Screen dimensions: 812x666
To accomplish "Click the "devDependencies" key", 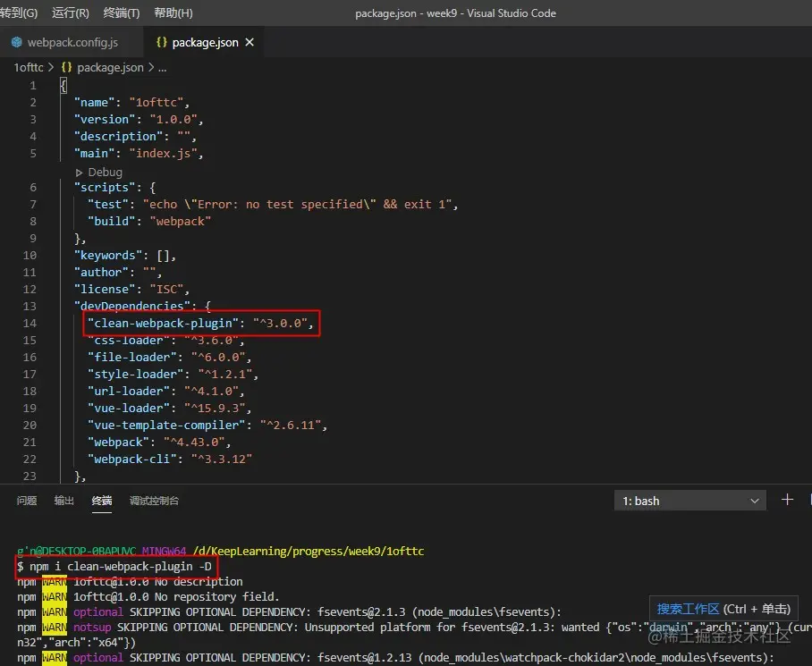I will point(132,307).
